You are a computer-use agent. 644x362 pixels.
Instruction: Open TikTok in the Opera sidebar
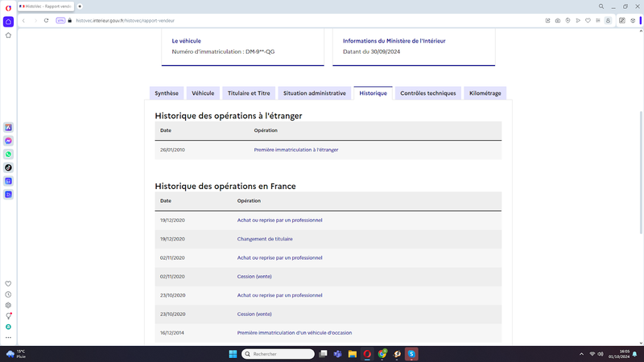[8, 167]
